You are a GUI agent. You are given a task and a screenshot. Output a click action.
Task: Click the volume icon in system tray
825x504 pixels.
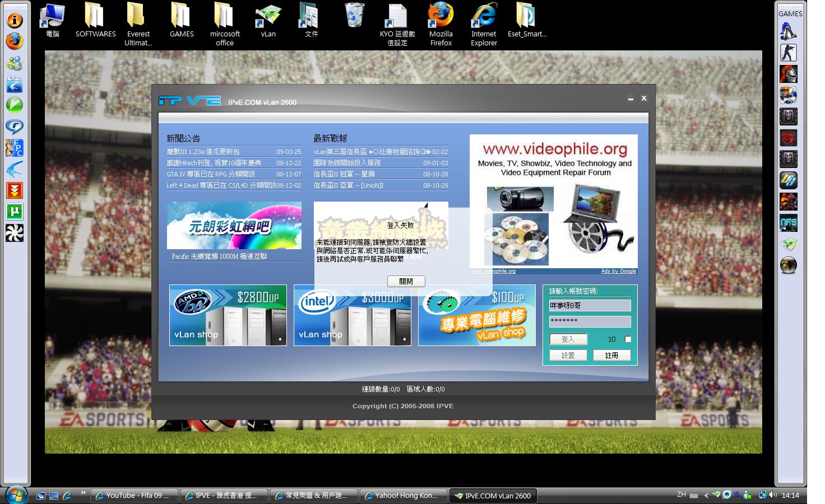773,495
